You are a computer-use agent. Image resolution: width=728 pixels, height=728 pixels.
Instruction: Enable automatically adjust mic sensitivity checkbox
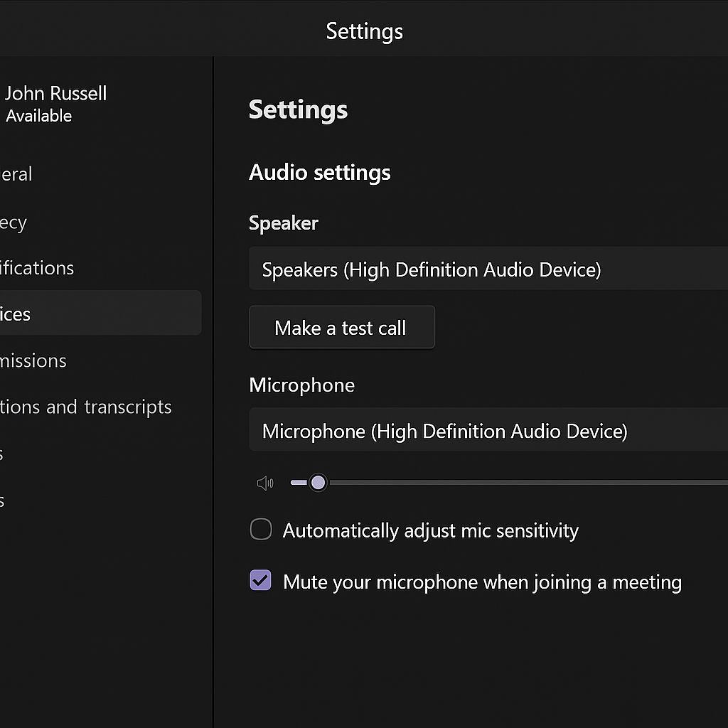tap(261, 529)
